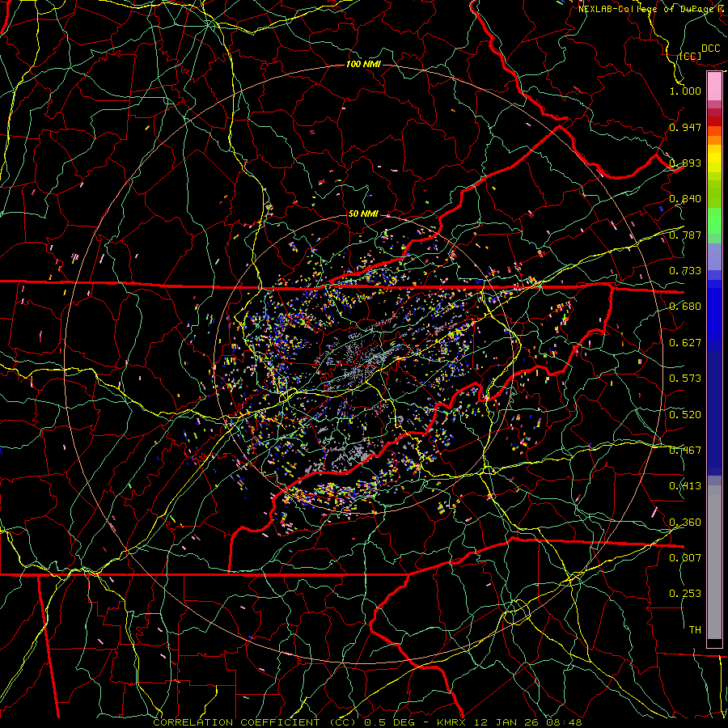
Task: Click the 100 NMI range ring label
Action: click(x=363, y=64)
